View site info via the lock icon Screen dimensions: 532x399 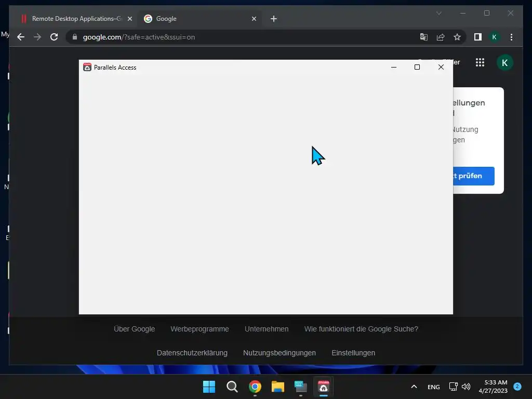tap(75, 37)
